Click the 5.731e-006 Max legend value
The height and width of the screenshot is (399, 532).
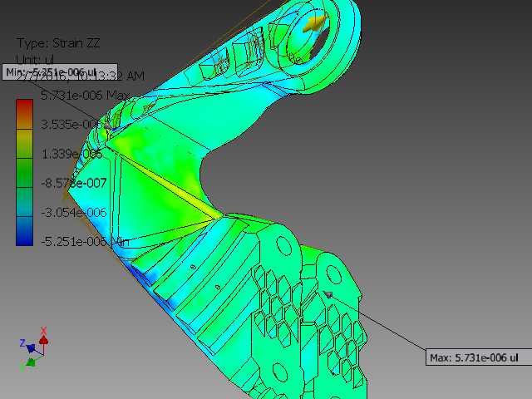(x=85, y=96)
